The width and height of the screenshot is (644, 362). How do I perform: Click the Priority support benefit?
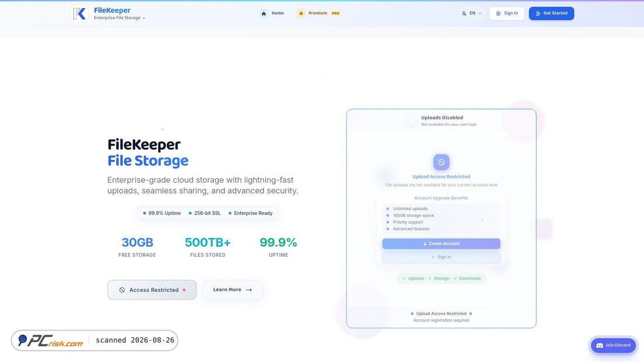[408, 222]
